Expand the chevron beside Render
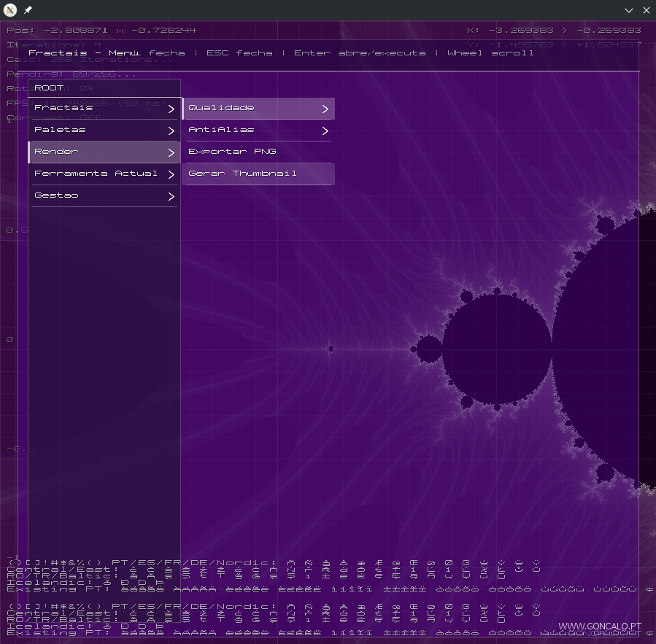 171,152
